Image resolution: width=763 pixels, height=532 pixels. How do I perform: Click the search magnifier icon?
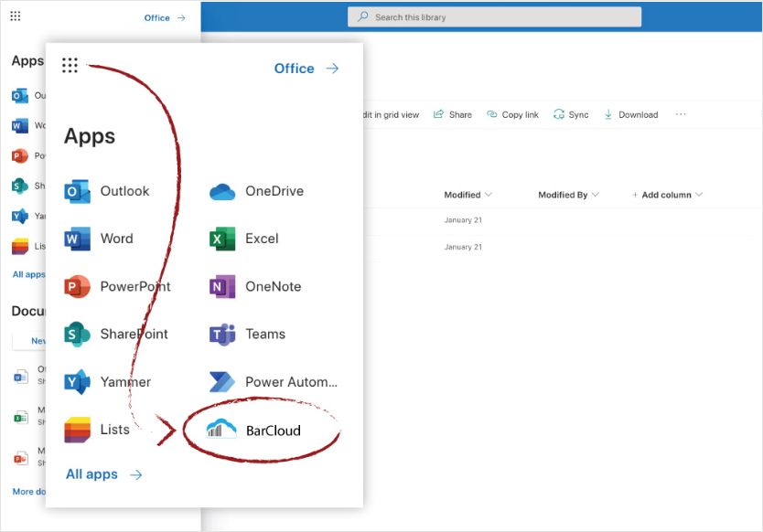pyautogui.click(x=362, y=17)
